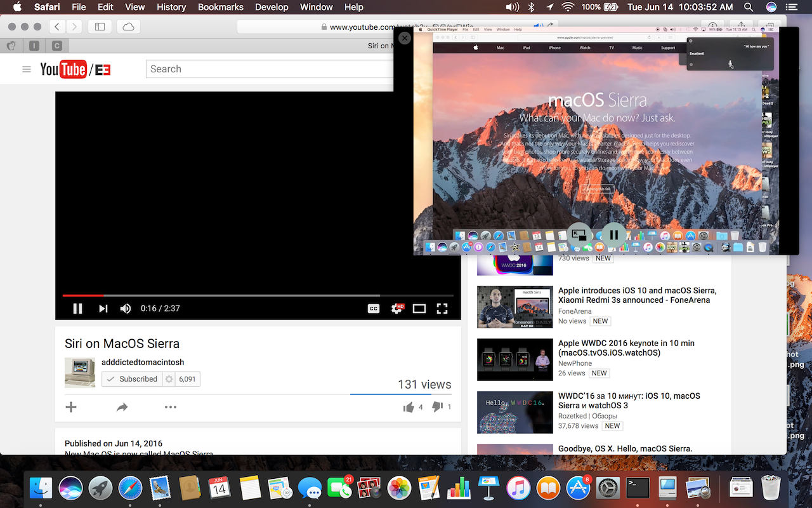Open Terminal from the Dock

(638, 488)
